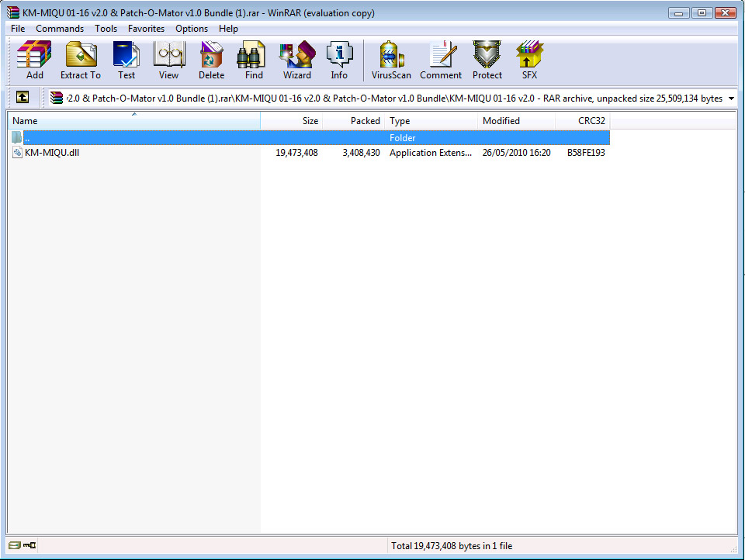The height and width of the screenshot is (560, 745).
Task: Run VirusScan on the archive
Action: click(x=391, y=60)
